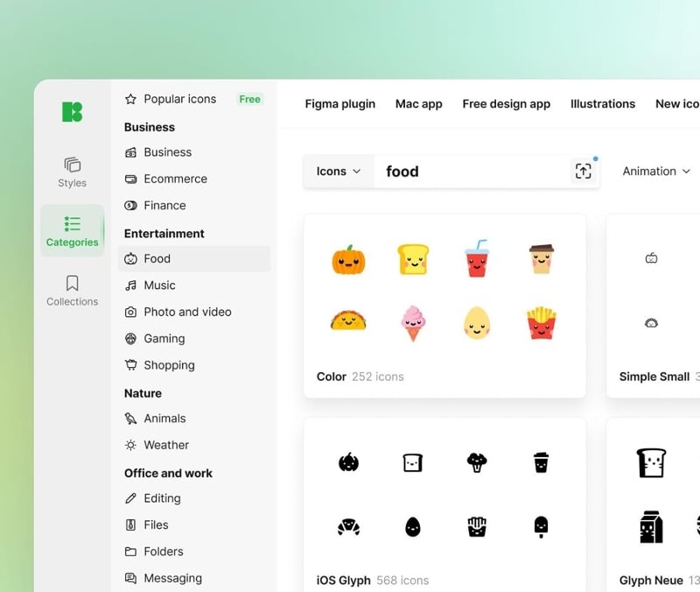Click the iOS Glyph popsicle icon

(x=541, y=527)
